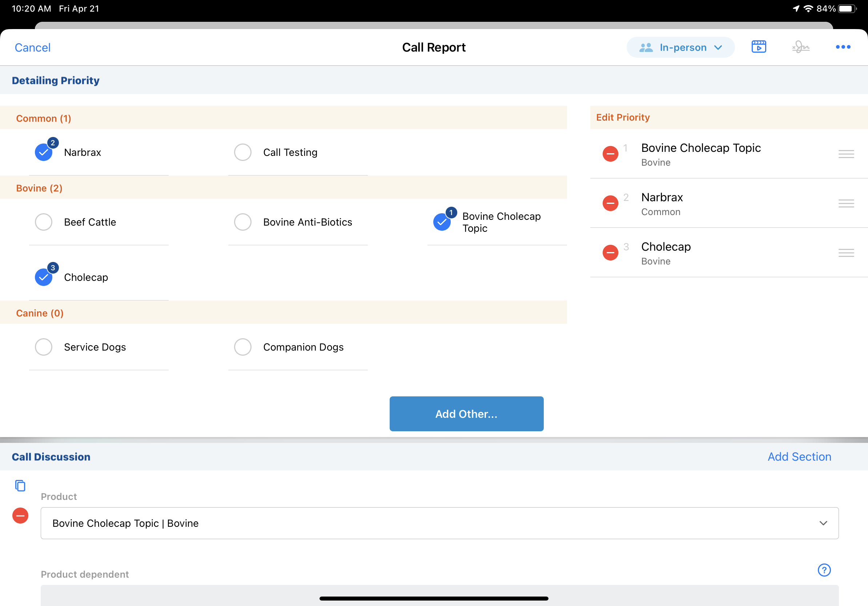Screen dimensions: 868x606
Task: Tap red minus next to Cholecap priority
Action: click(x=610, y=252)
